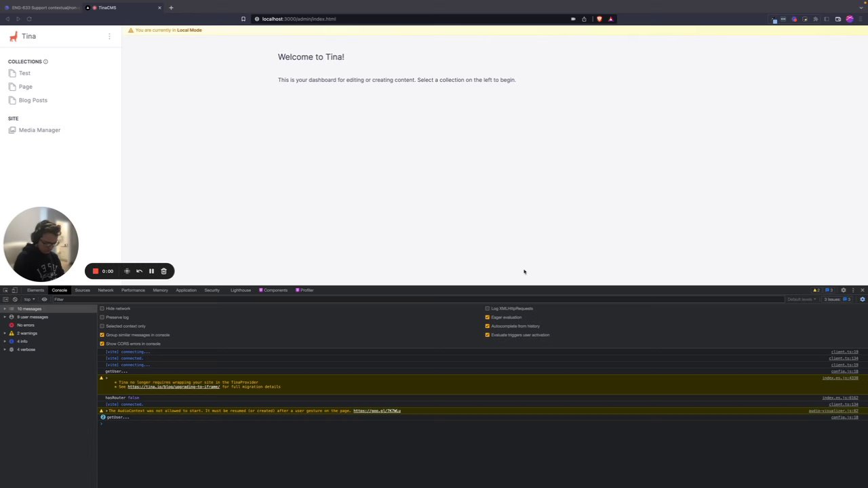Switch to the Security tab

click(212, 290)
